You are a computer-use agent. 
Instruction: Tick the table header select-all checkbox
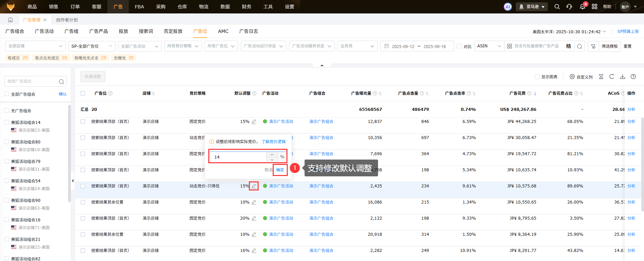[83, 93]
